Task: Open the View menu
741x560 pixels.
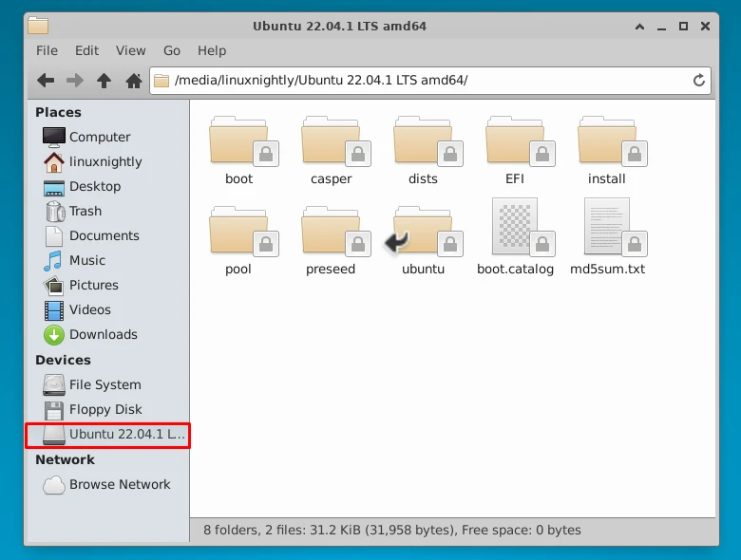Action: [131, 50]
